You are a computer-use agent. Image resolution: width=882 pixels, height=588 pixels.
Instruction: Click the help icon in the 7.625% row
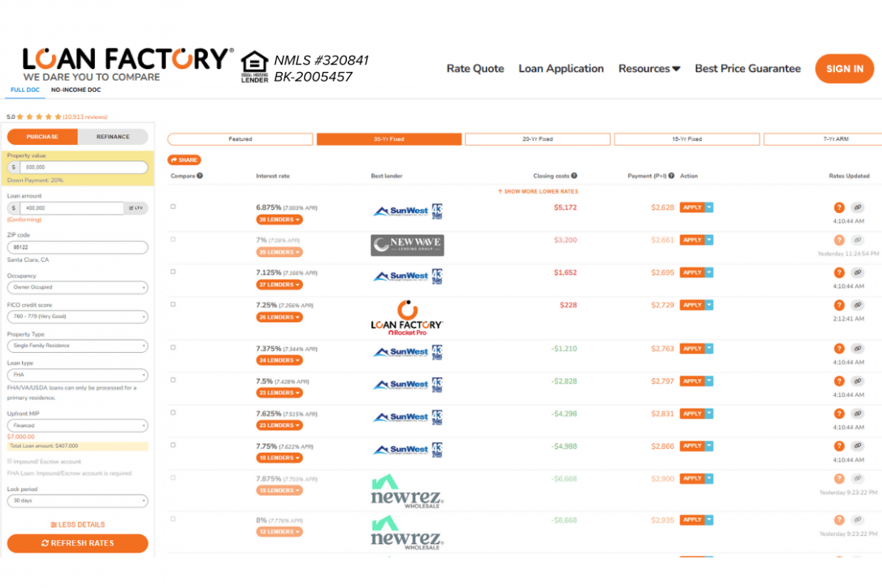coord(839,414)
